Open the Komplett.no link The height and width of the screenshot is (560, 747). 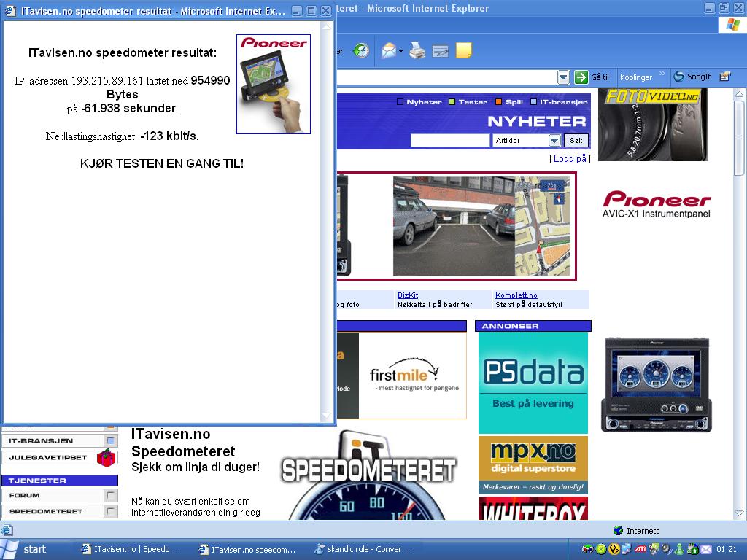(516, 295)
